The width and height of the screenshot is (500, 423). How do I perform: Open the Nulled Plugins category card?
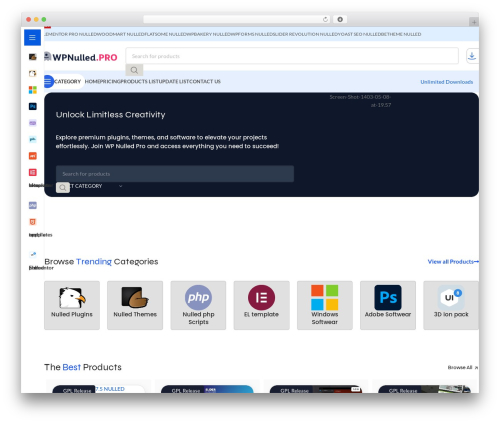pyautogui.click(x=72, y=305)
